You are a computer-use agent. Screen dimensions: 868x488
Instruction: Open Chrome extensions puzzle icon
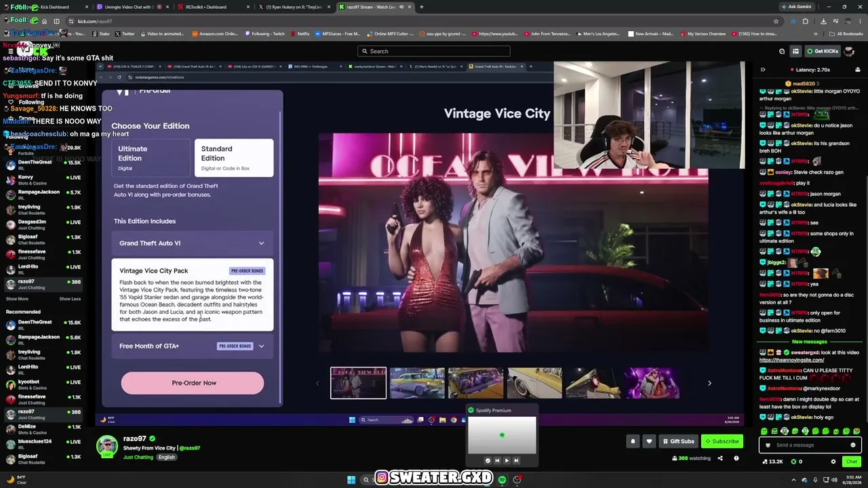806,21
